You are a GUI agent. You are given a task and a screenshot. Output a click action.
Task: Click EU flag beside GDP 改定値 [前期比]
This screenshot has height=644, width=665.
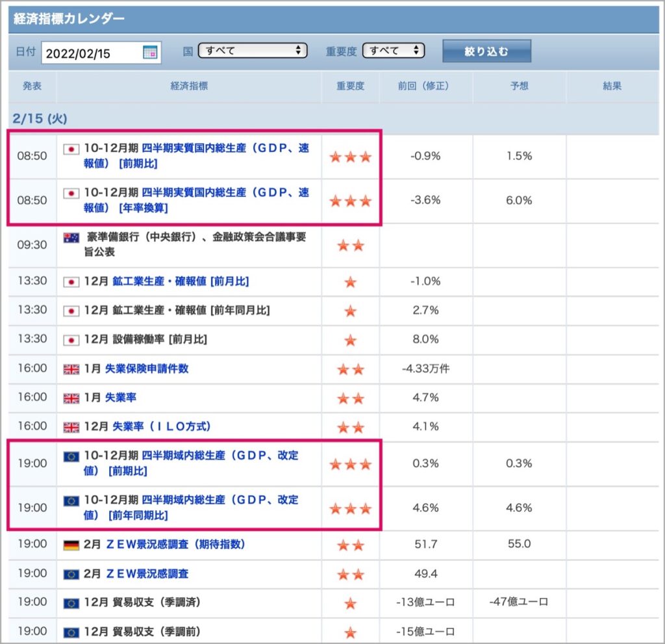(71, 456)
